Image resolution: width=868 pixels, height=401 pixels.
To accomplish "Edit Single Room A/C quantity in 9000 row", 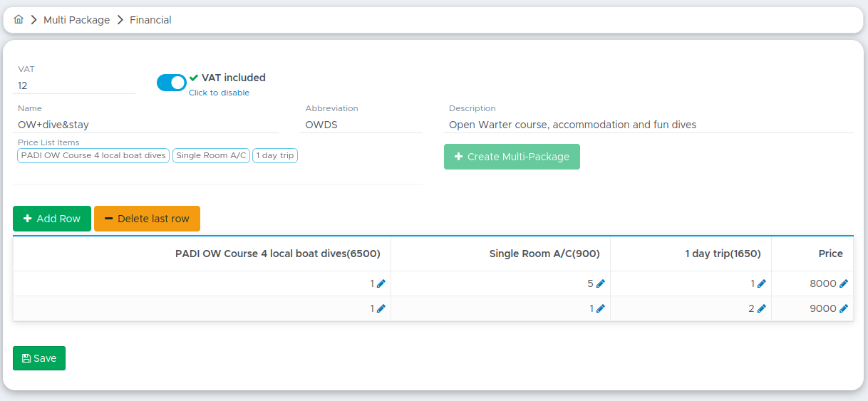I will pyautogui.click(x=600, y=308).
